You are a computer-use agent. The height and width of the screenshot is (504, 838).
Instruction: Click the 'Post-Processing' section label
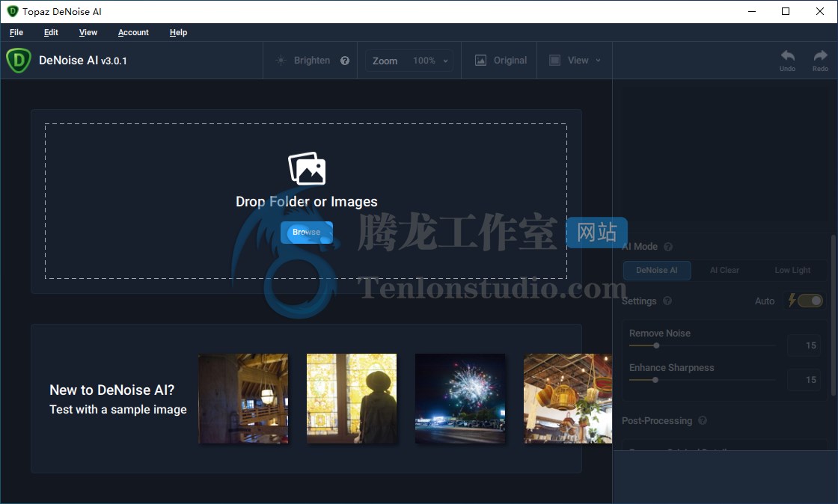[x=657, y=421]
